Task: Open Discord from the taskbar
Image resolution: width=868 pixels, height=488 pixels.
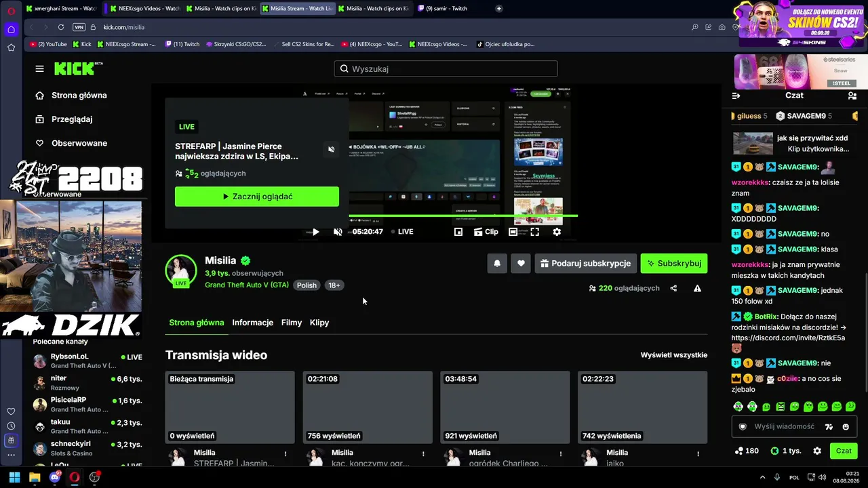Action: 55,477
